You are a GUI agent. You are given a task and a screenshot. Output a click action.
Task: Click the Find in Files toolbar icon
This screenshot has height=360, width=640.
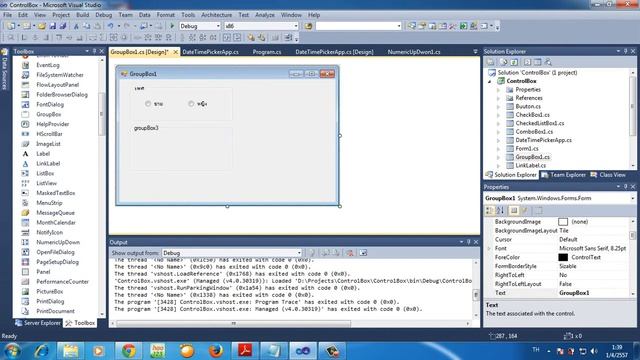(x=308, y=26)
